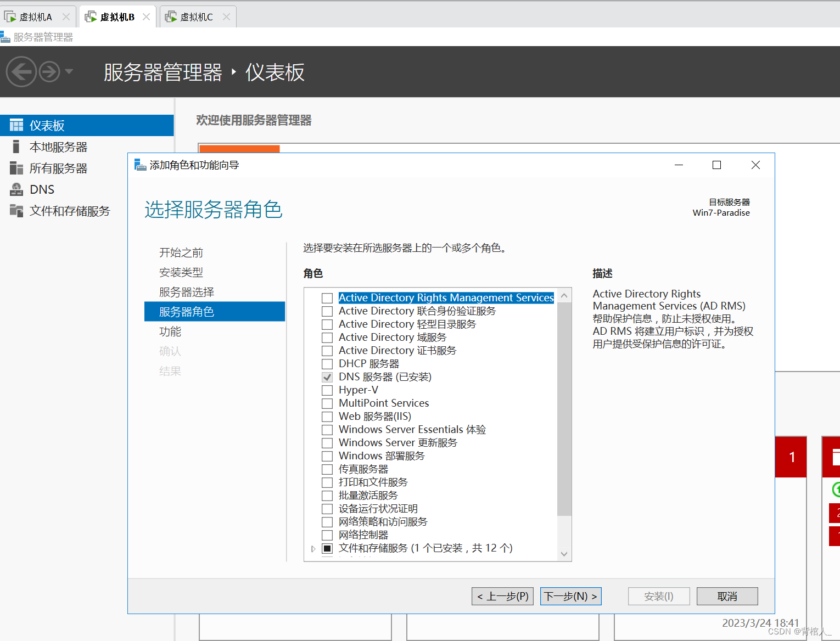This screenshot has width=840, height=641.
Task: Select the 虚拟机B tab
Action: [x=118, y=16]
